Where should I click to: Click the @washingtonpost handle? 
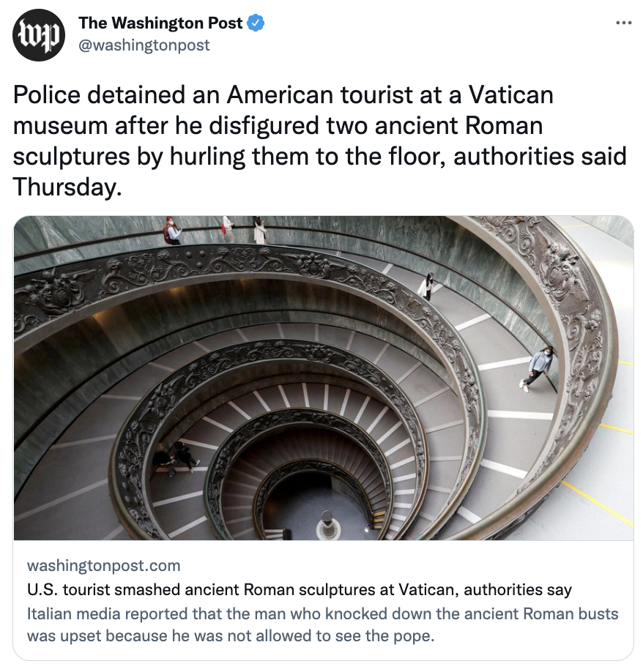(144, 45)
